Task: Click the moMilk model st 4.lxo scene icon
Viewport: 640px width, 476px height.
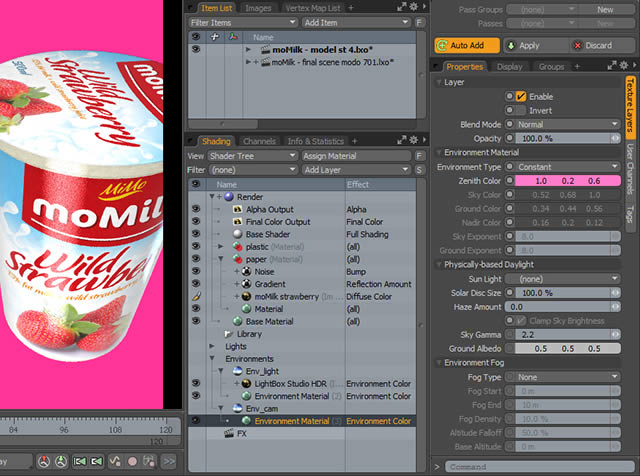Action: 266,50
